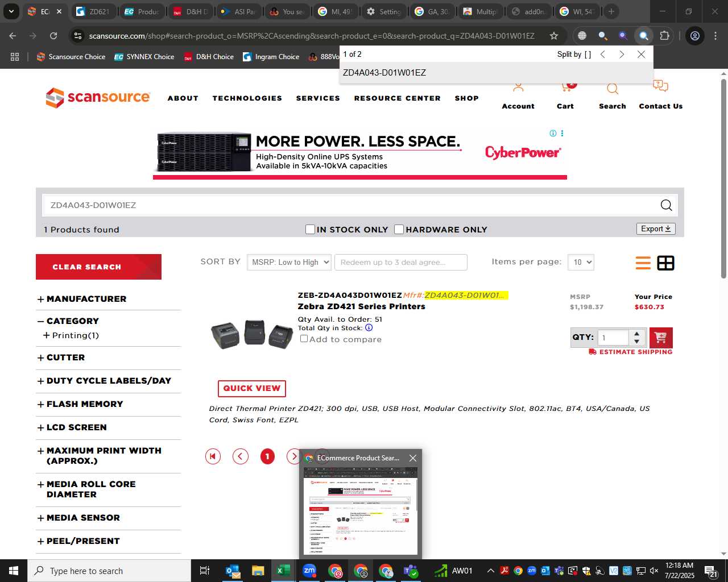Click the ScanSource logo

point(98,98)
